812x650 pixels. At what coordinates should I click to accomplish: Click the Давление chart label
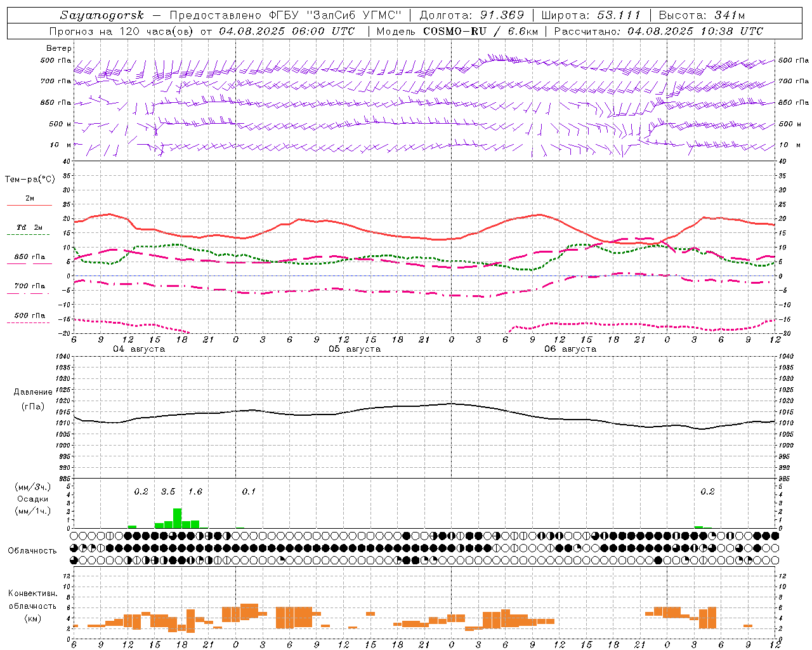coord(32,392)
